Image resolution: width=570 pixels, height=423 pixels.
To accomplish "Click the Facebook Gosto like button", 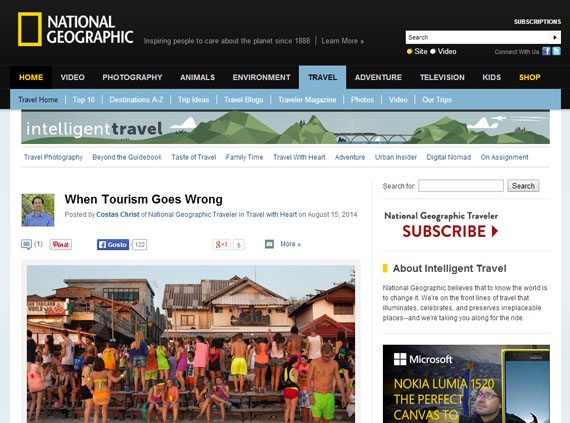I will [x=113, y=245].
